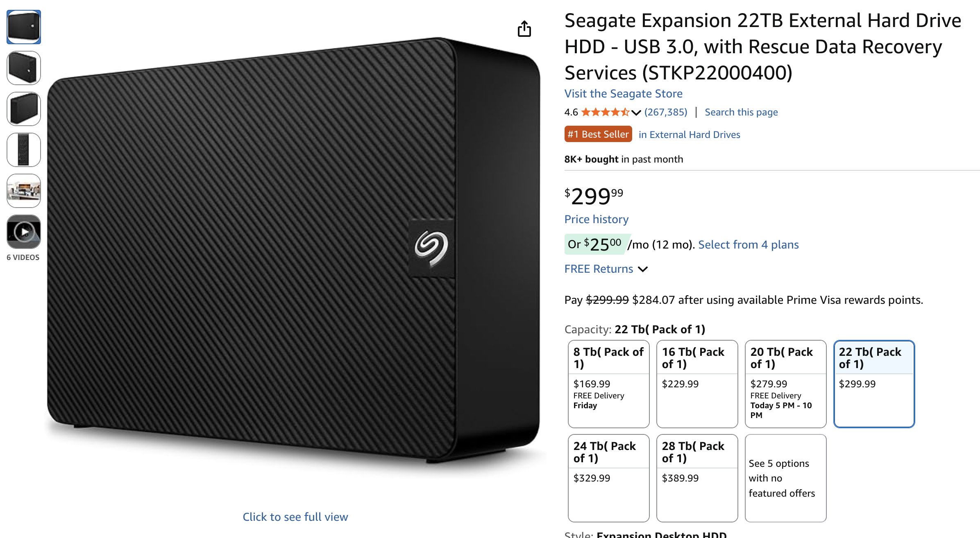This screenshot has width=980, height=538.
Task: Expand the star rating breakdown chevron
Action: pyautogui.click(x=636, y=113)
